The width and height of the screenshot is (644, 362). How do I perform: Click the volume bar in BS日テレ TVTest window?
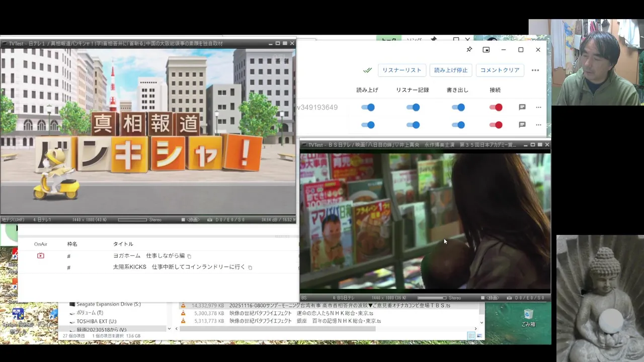(432, 298)
